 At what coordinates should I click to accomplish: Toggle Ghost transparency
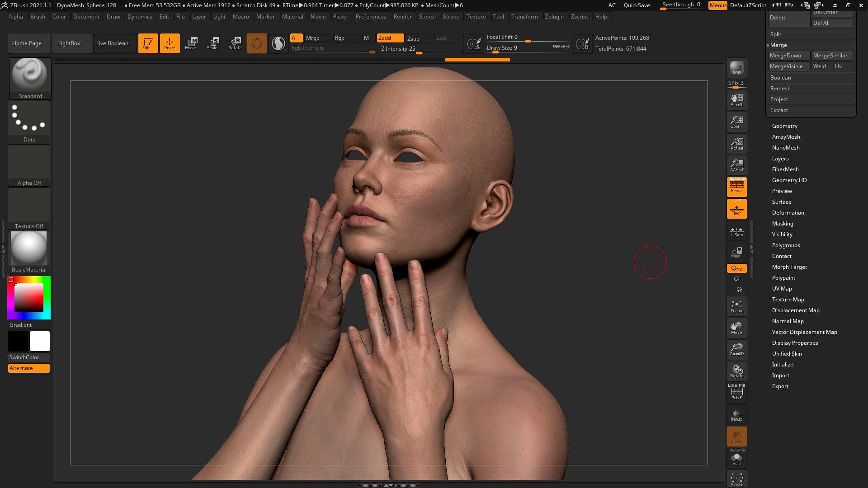(x=736, y=436)
